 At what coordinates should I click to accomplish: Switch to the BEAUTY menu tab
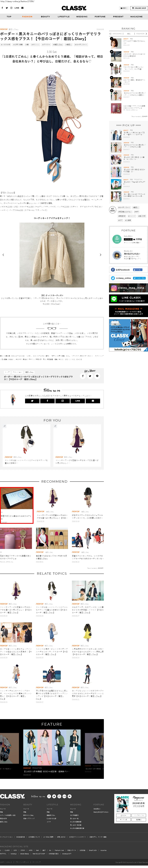(46, 16)
